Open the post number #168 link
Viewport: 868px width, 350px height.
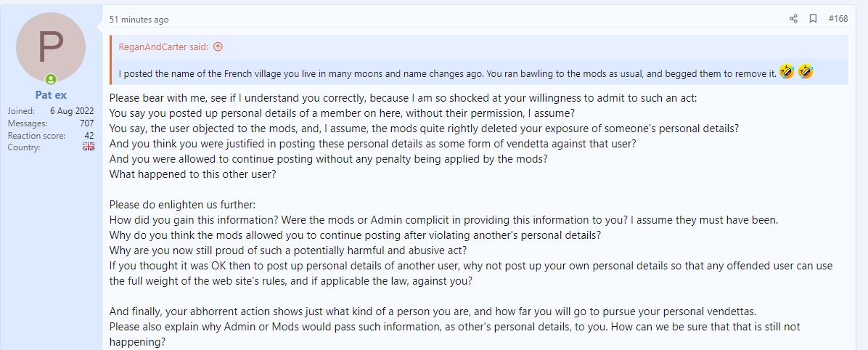[838, 19]
